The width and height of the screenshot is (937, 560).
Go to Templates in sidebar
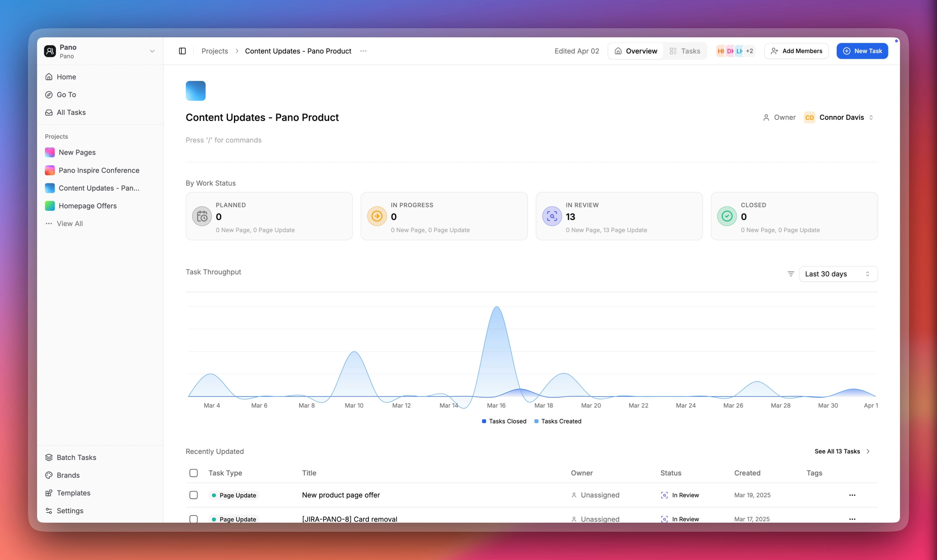pyautogui.click(x=73, y=493)
